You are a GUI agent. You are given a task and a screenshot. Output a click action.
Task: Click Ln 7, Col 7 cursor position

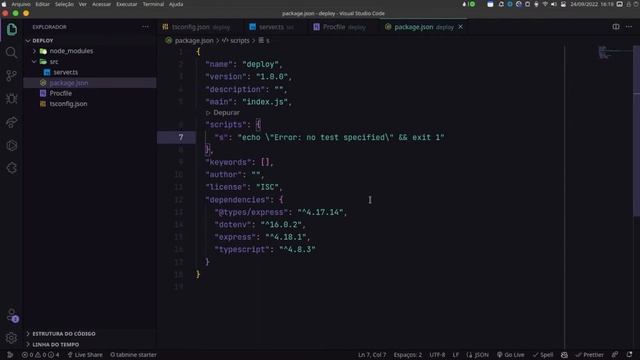click(x=372, y=355)
